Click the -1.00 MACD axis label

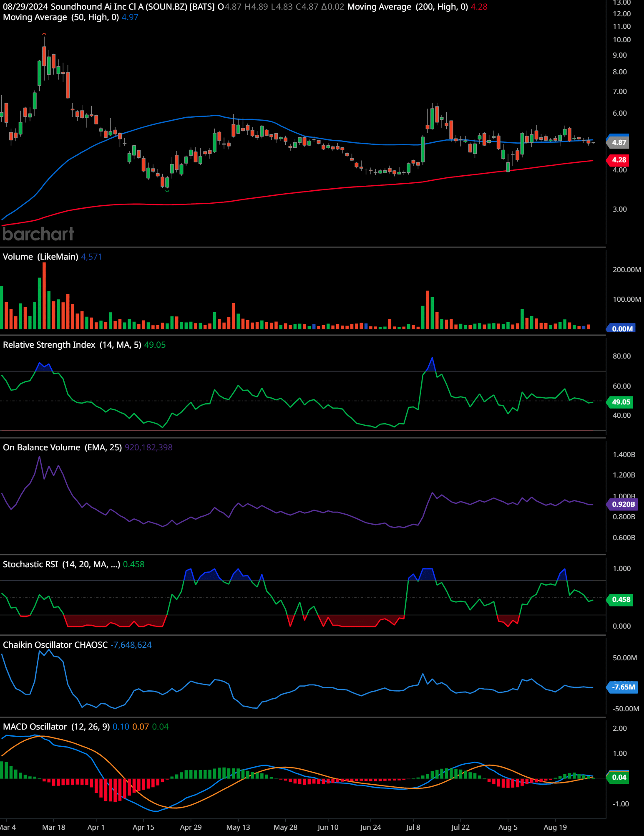(x=621, y=804)
